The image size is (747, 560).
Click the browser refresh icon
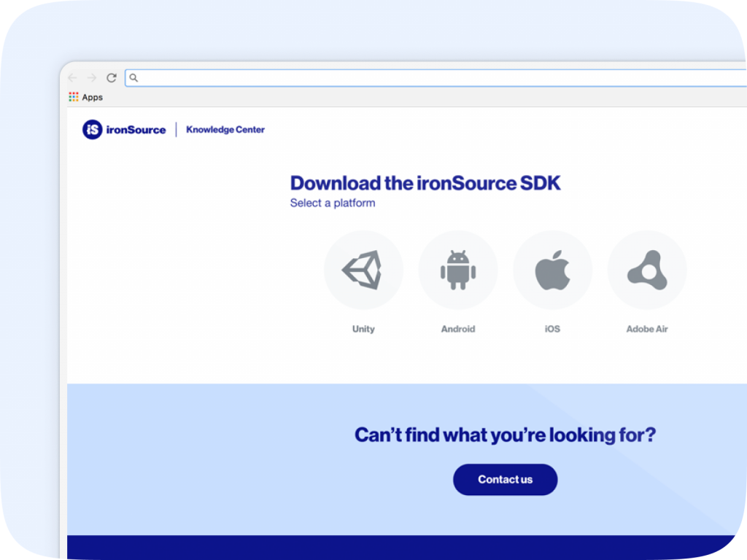[x=112, y=77]
